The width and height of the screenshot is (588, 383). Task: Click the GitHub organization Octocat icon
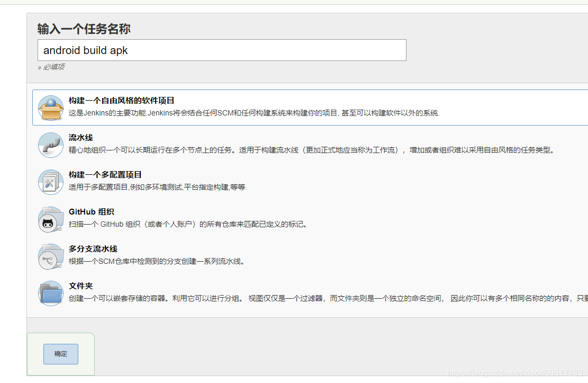[51, 219]
